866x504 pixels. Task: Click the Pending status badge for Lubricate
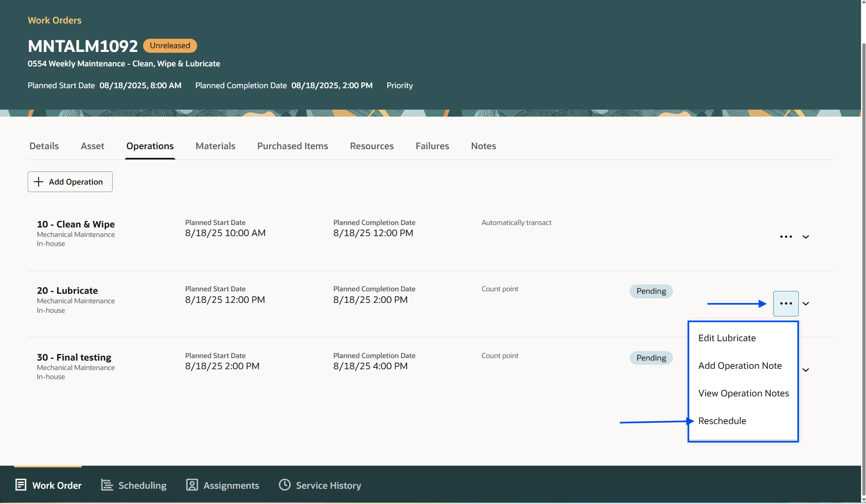coord(651,291)
